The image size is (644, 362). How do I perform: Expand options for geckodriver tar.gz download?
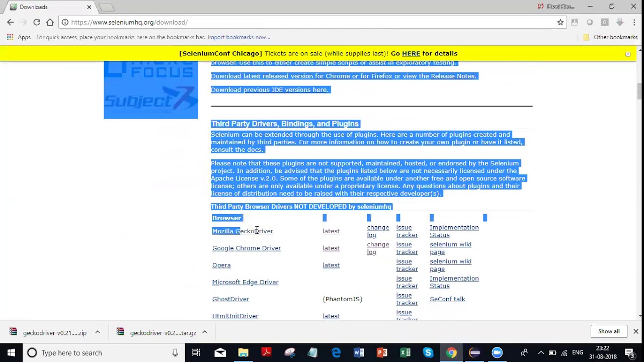[205, 332]
